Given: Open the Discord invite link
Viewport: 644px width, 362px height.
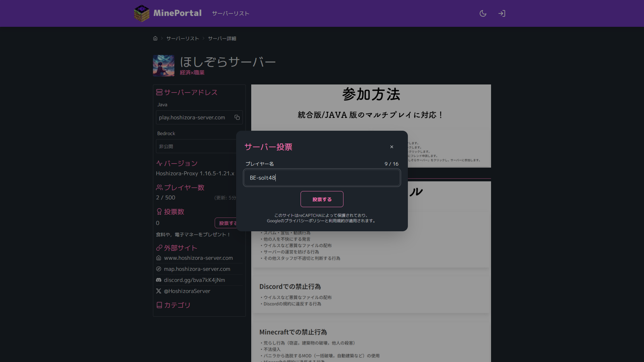Looking at the screenshot, I should [194, 280].
